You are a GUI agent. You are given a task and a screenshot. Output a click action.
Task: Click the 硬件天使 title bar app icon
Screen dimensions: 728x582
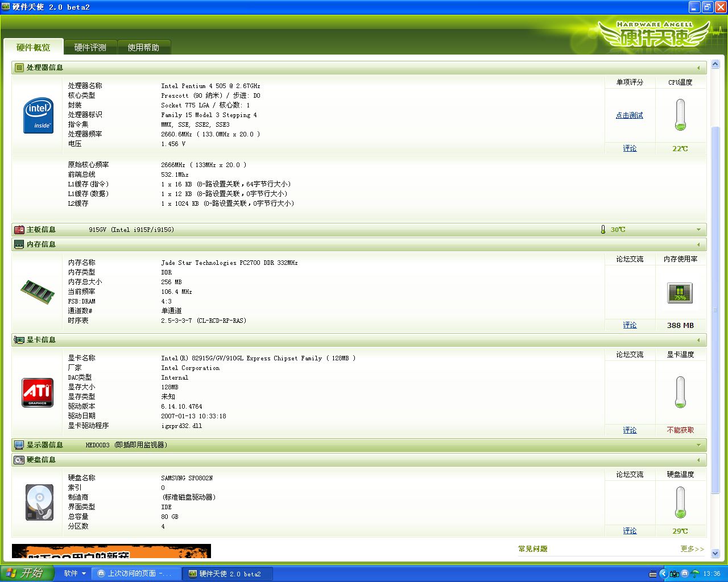[6, 7]
